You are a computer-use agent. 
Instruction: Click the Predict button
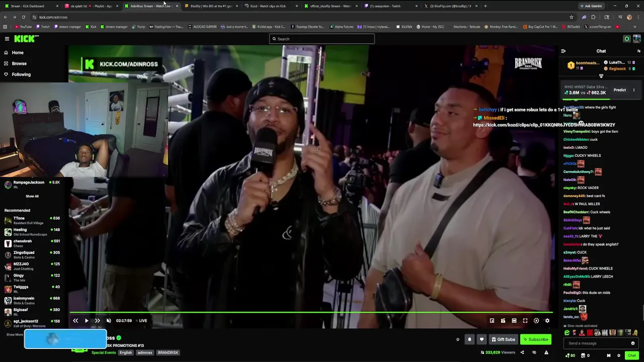(620, 90)
